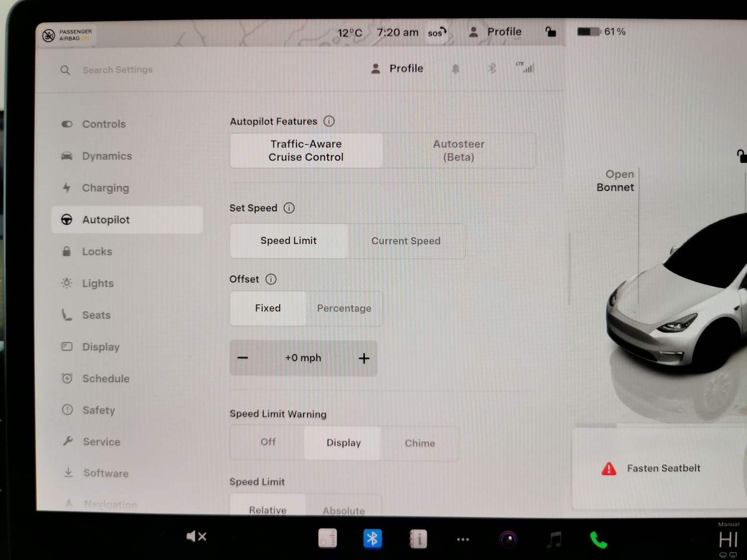Launch the dashcam camera app icon
747x560 pixels.
508,540
